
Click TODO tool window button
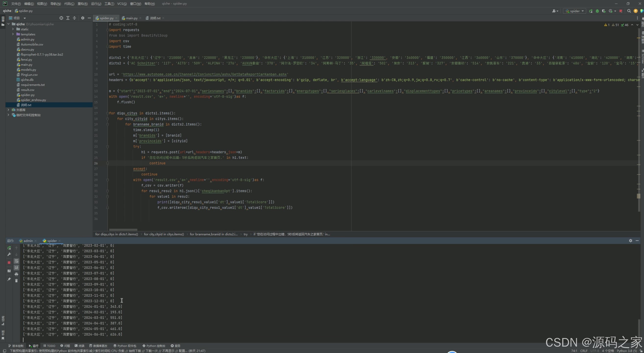tap(49, 346)
